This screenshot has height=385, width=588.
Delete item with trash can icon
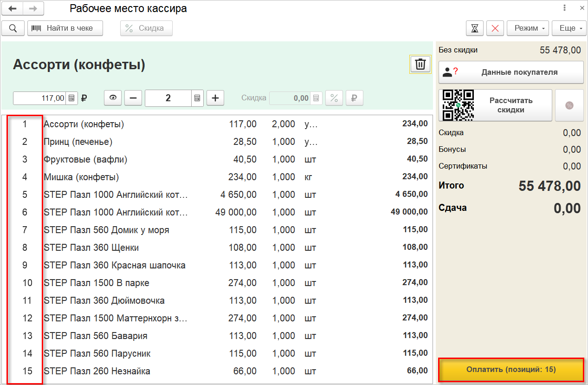[x=420, y=64]
